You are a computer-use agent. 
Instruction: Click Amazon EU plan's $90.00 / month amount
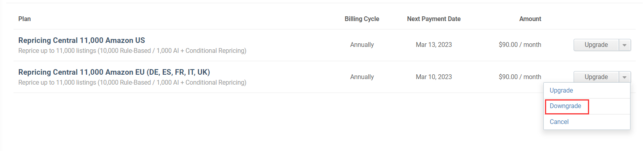[519, 77]
